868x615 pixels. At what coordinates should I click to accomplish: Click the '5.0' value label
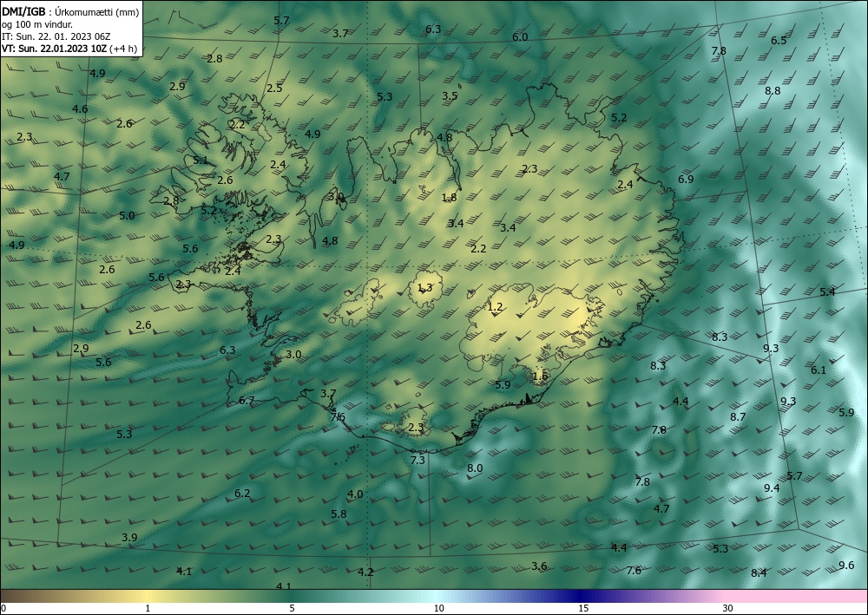pos(127,216)
